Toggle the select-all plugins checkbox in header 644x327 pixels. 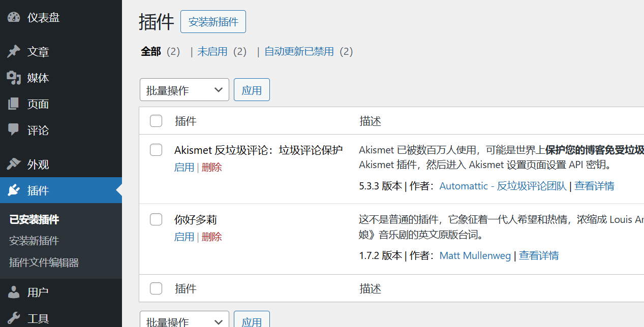click(x=156, y=121)
